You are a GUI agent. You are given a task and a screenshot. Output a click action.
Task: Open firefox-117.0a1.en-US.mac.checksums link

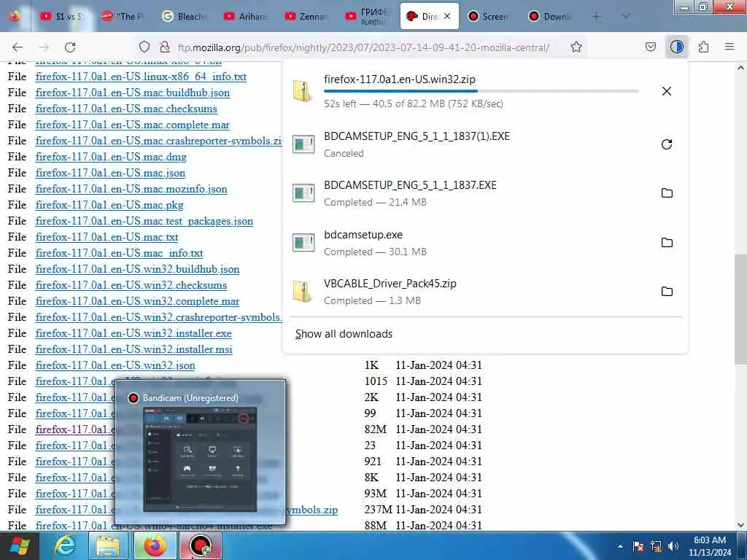126,109
